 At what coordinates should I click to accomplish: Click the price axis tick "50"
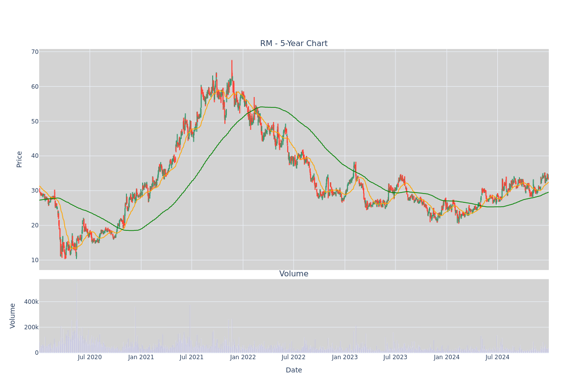(x=35, y=122)
